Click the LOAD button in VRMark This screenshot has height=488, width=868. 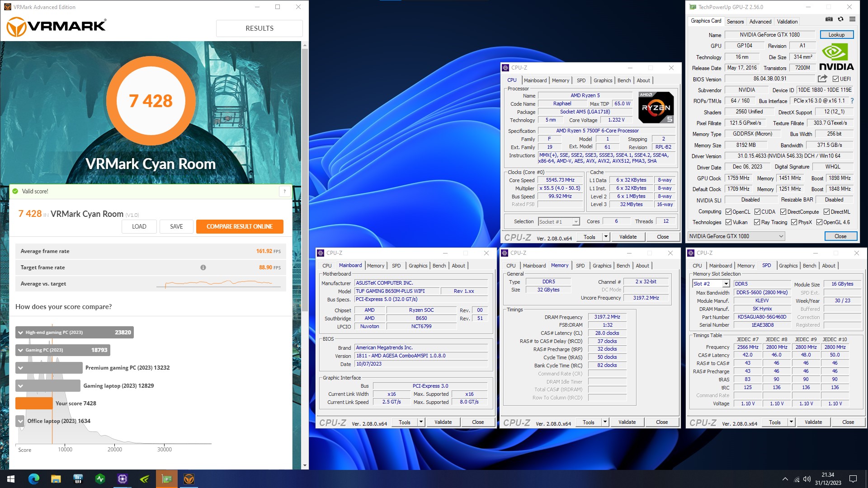(139, 226)
